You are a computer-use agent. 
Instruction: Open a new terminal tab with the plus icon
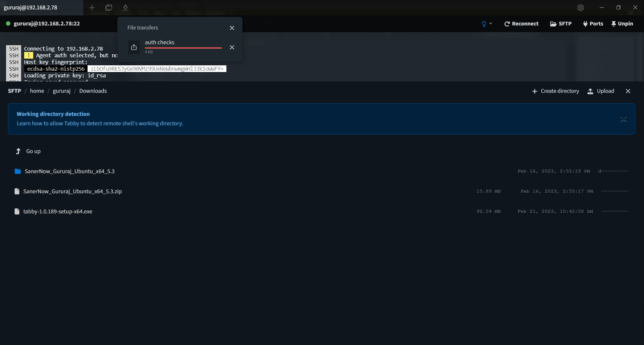pyautogui.click(x=92, y=7)
